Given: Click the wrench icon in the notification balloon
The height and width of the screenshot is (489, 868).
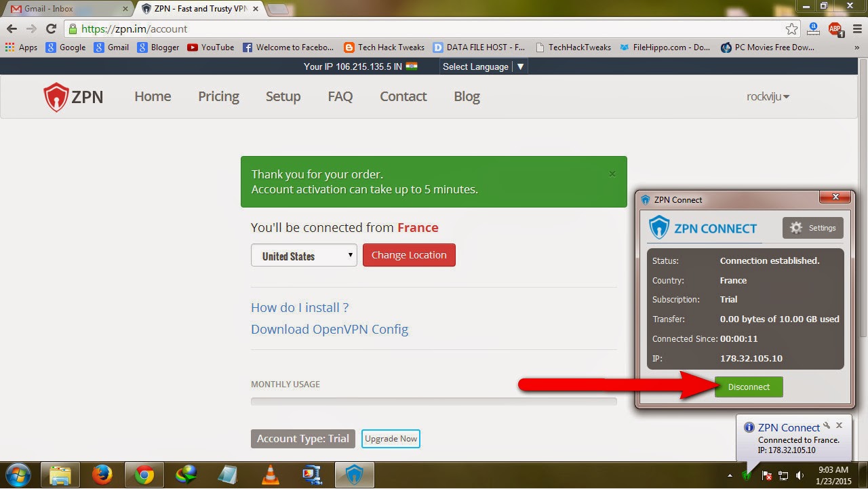Looking at the screenshot, I should [x=827, y=426].
